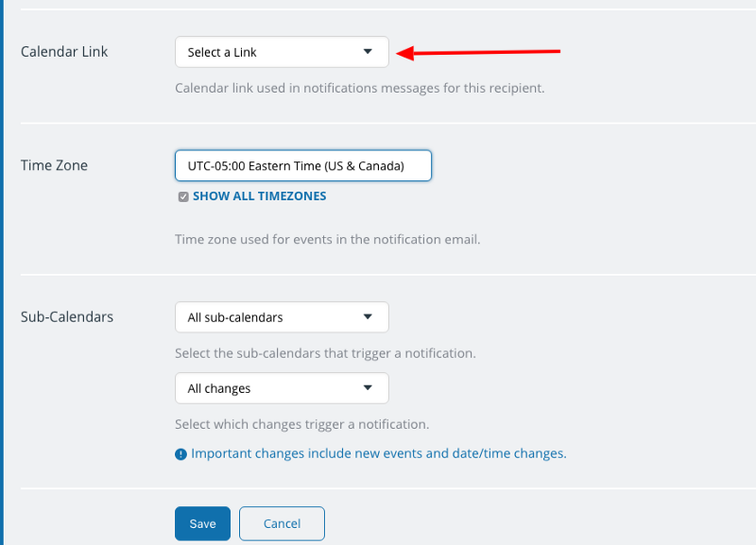Viewport: 756px width, 545px height.
Task: Click the caret arrow on All changes
Action: 368,387
